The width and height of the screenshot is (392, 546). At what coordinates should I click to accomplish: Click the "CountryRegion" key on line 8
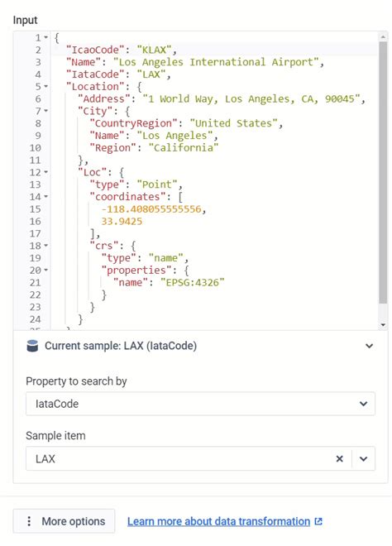(133, 123)
